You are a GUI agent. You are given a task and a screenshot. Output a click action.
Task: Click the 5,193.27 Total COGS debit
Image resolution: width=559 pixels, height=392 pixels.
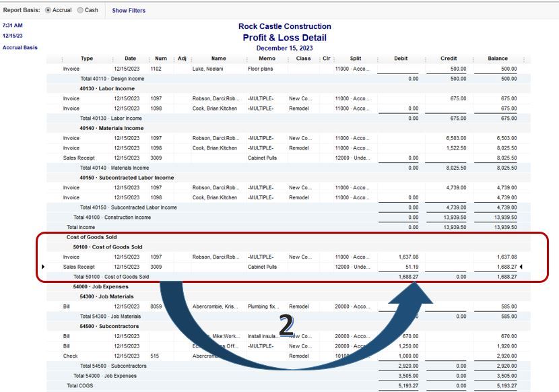409,385
